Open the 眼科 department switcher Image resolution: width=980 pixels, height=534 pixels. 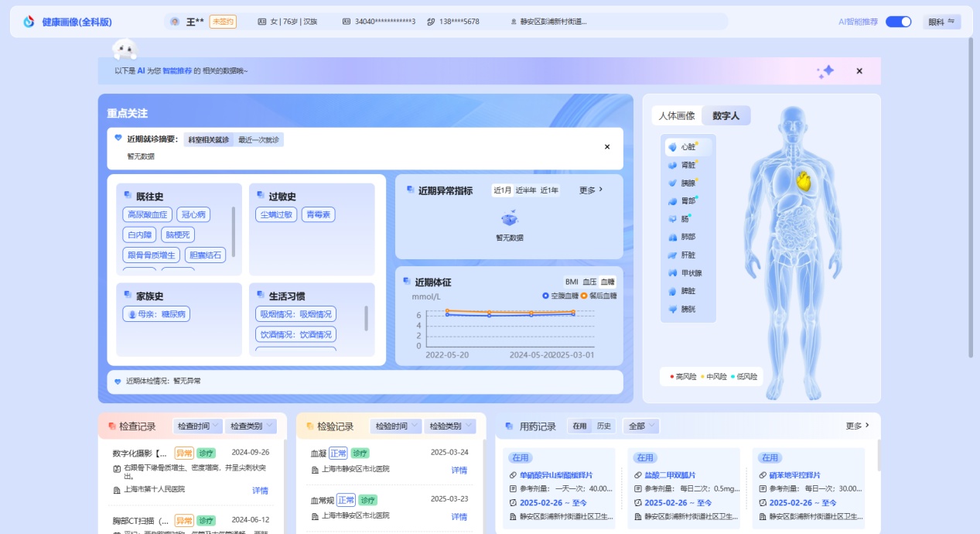[941, 22]
